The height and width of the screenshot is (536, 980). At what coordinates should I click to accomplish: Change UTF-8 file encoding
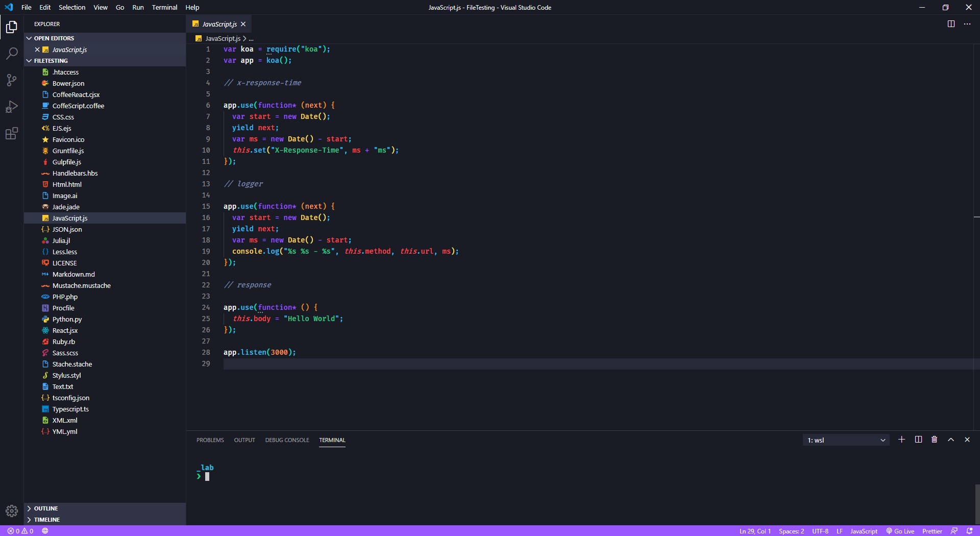(820, 531)
